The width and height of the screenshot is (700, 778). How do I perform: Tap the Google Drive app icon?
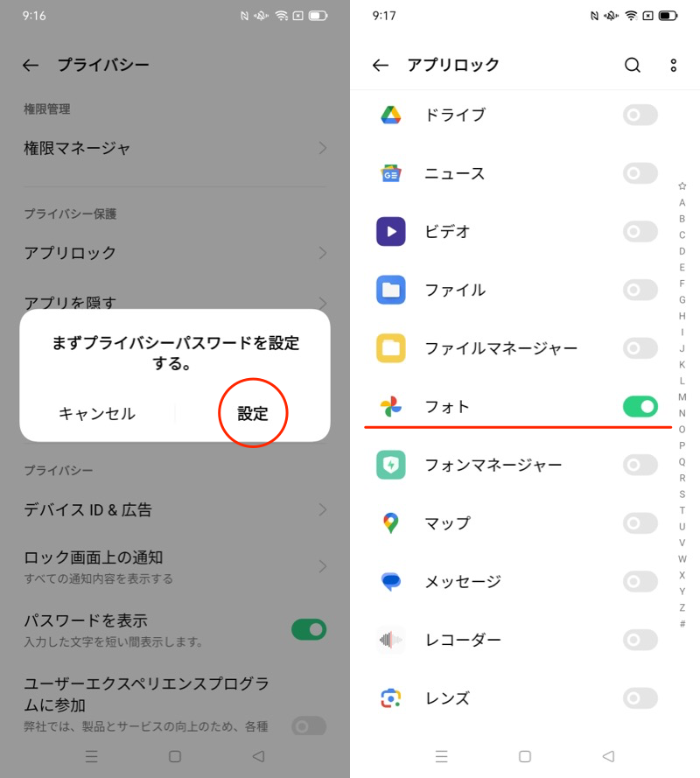point(390,115)
